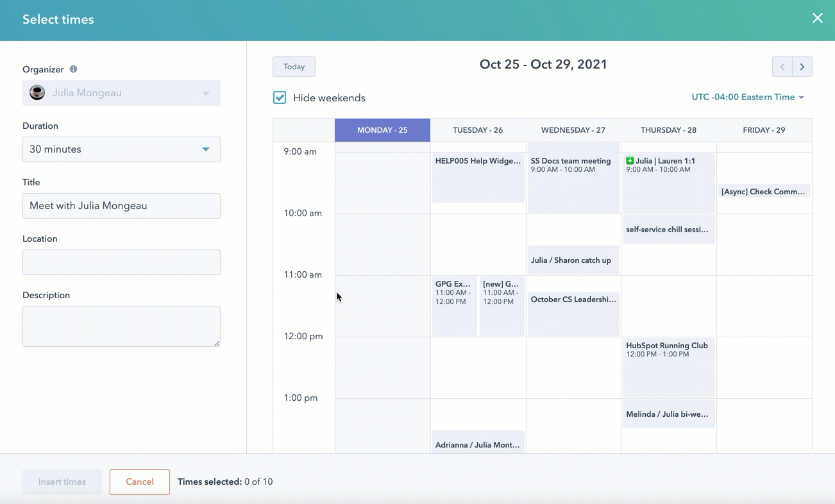835x504 pixels.
Task: Focus the Description text area
Action: [121, 326]
